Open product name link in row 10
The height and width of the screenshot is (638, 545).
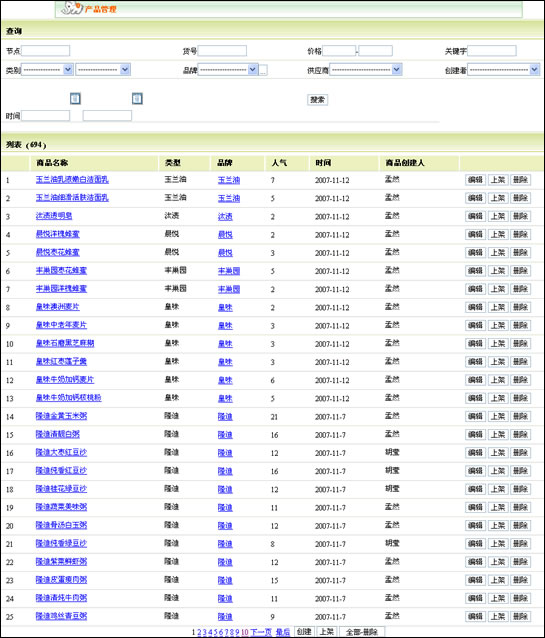click(x=65, y=343)
